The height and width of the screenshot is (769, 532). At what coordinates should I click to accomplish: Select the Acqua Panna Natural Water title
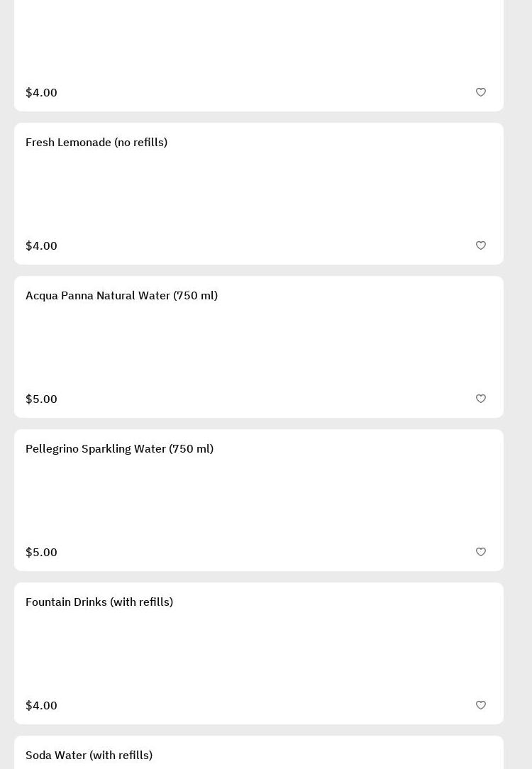pyautogui.click(x=121, y=296)
